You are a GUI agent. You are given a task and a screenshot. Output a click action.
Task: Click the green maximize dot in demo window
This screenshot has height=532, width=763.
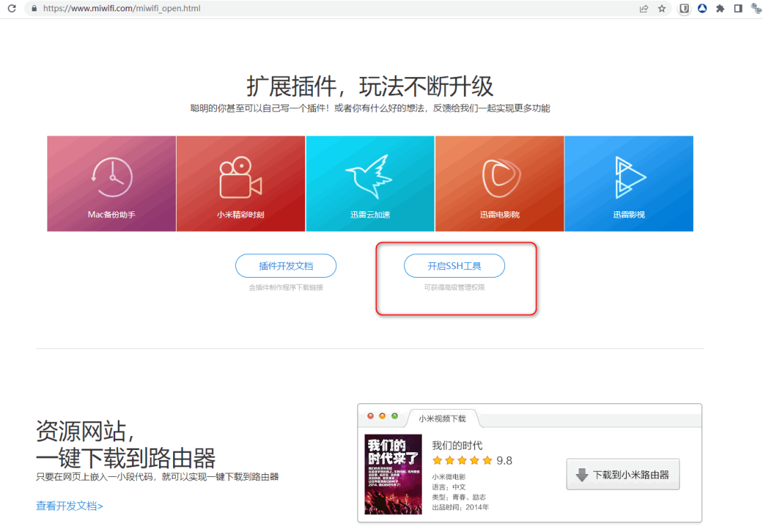tap(395, 415)
